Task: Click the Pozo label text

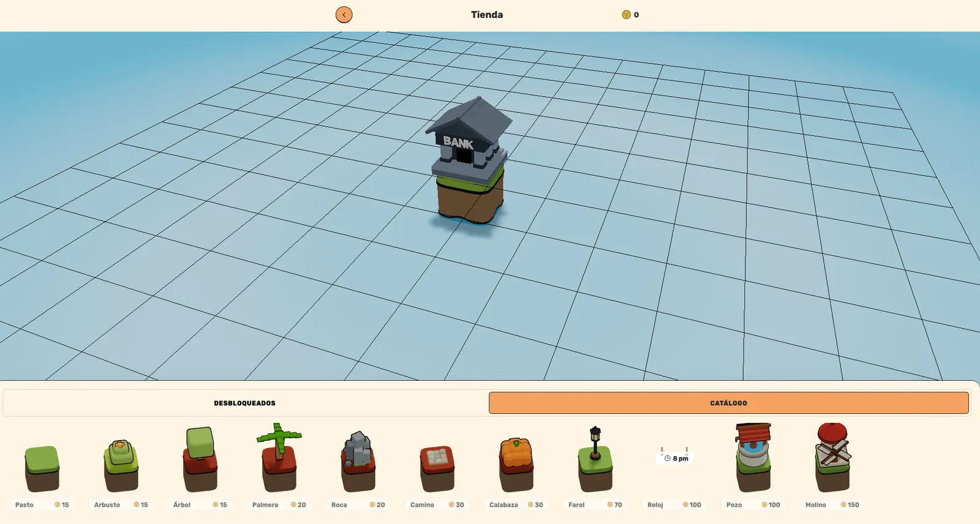Action: (x=734, y=505)
